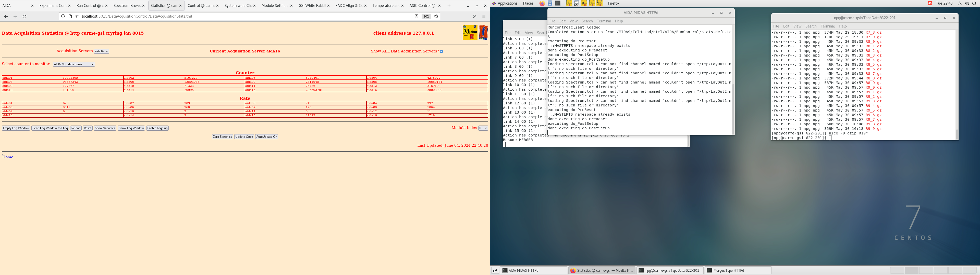Open the Module Index dropdown
The height and width of the screenshot is (275, 980).
click(483, 128)
